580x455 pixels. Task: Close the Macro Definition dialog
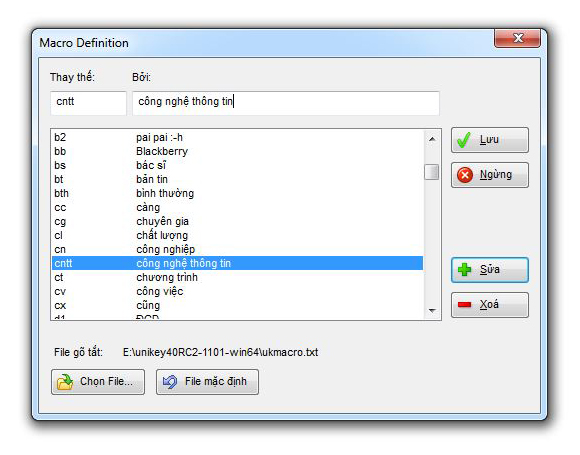(518, 38)
